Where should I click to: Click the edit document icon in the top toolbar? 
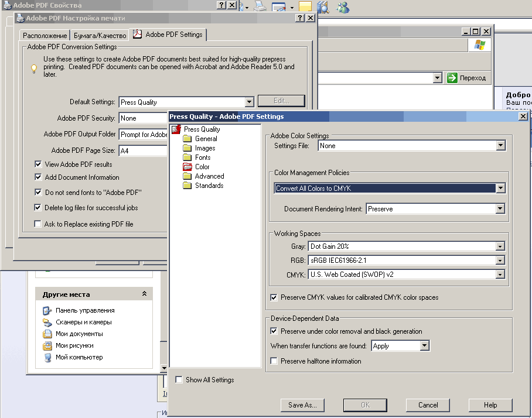pyautogui.click(x=278, y=7)
